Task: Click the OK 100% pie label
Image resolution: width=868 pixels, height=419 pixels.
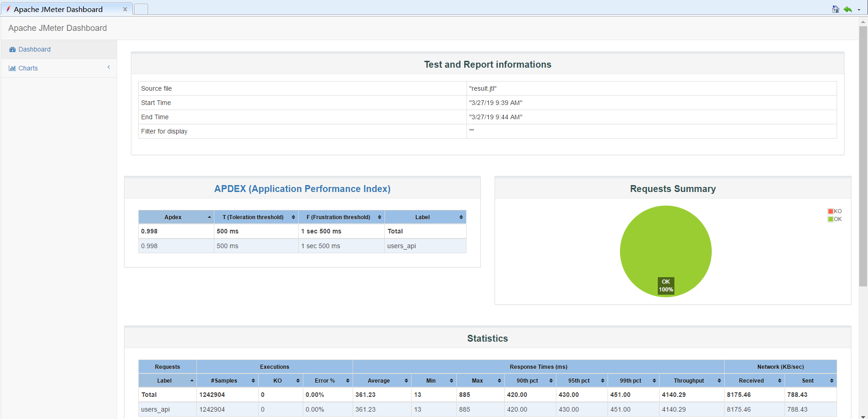Action: click(x=666, y=285)
